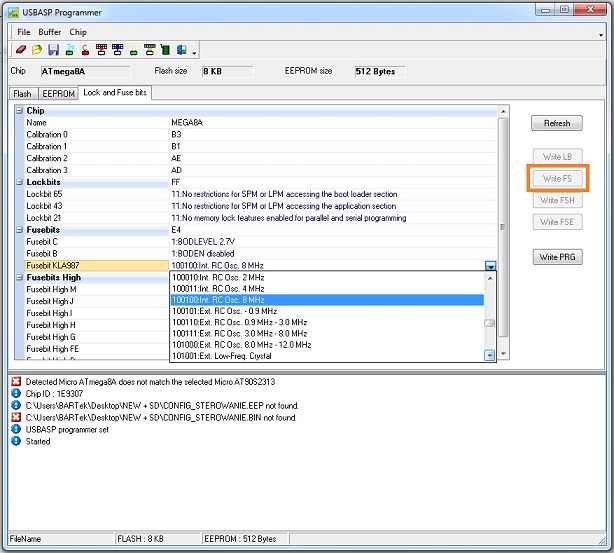Screen dimensions: 614x553
Task: Open the File menu
Action: coord(23,32)
